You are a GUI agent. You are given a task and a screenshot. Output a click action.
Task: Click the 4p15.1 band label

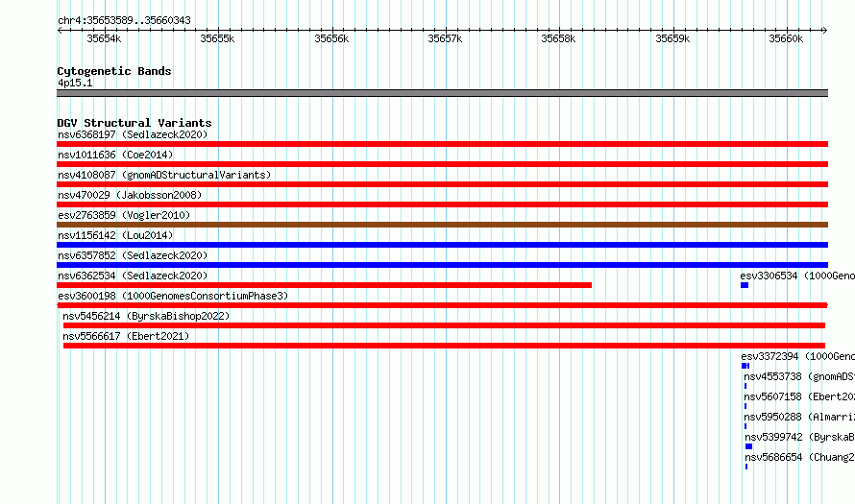coord(75,83)
